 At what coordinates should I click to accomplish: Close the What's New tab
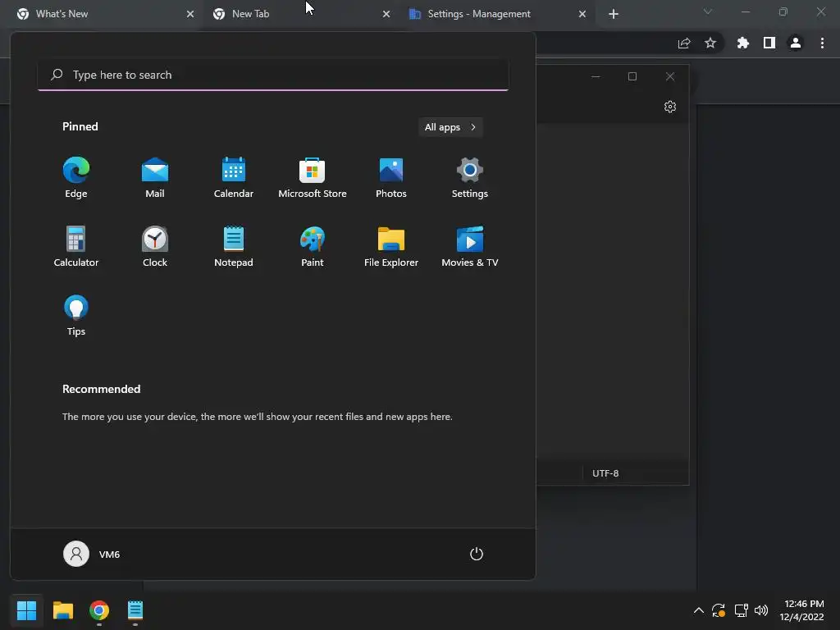tap(190, 15)
